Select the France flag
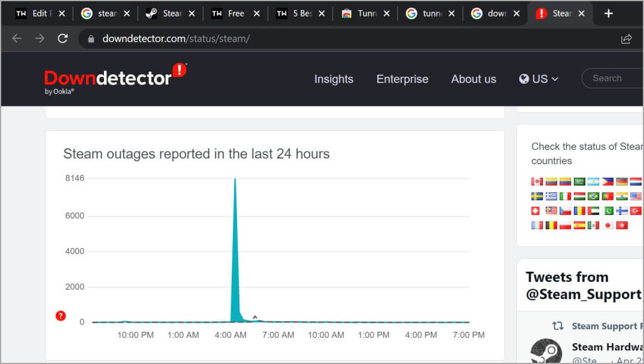Screen dimensions: 644x364 [x=537, y=225]
